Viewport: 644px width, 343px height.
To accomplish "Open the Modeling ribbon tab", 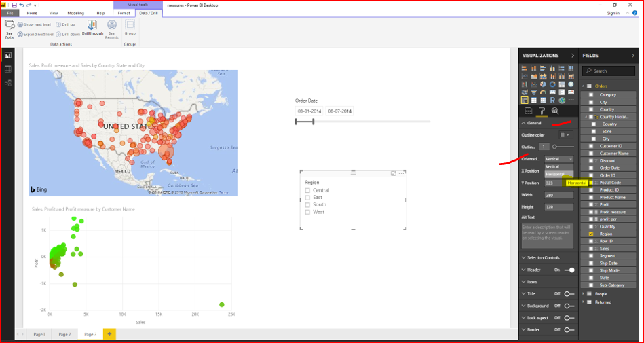I will point(75,13).
